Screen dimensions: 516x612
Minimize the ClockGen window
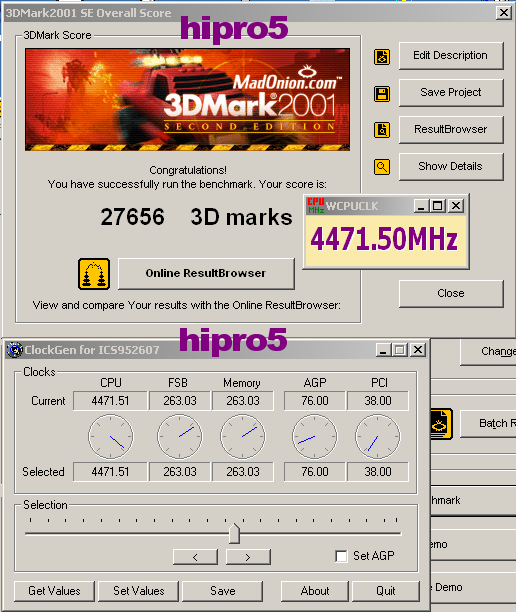pos(383,350)
